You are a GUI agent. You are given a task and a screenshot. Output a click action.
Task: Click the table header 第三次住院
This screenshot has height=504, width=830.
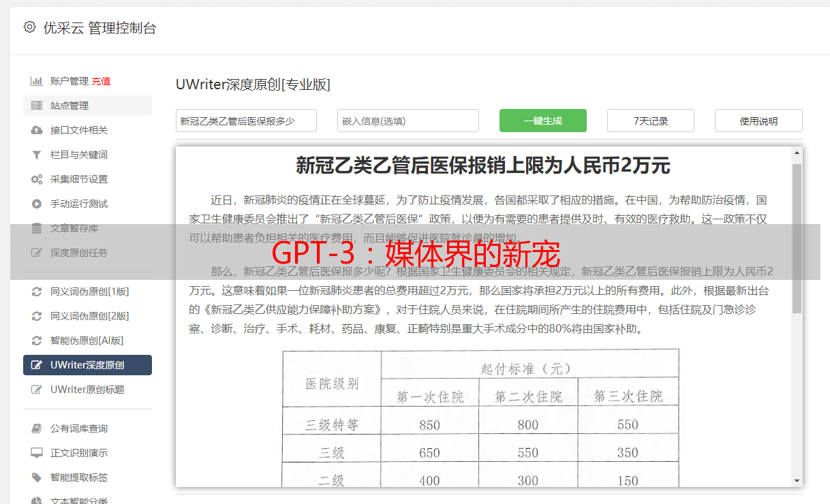[x=628, y=396]
